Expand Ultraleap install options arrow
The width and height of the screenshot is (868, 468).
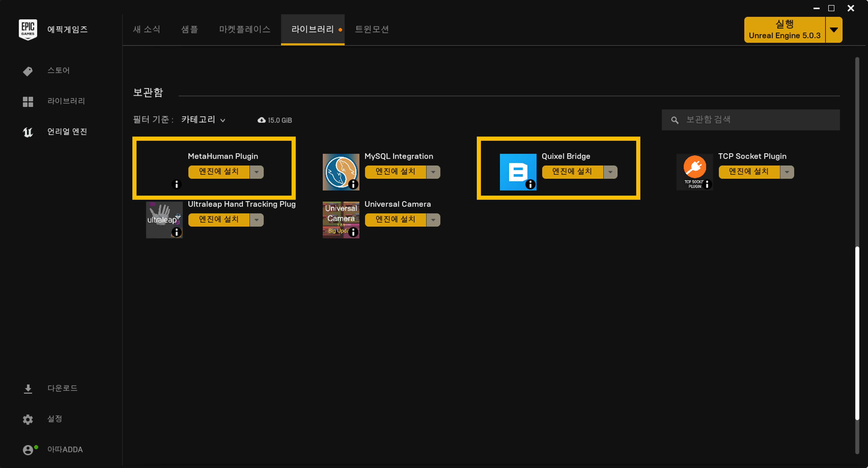257,220
